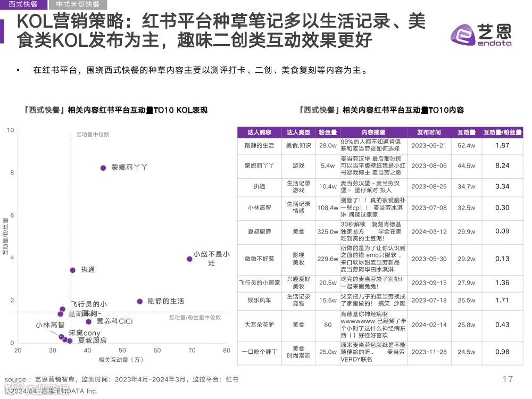Click the 325.0w follower count
This screenshot has width=532, height=399.
328,232
